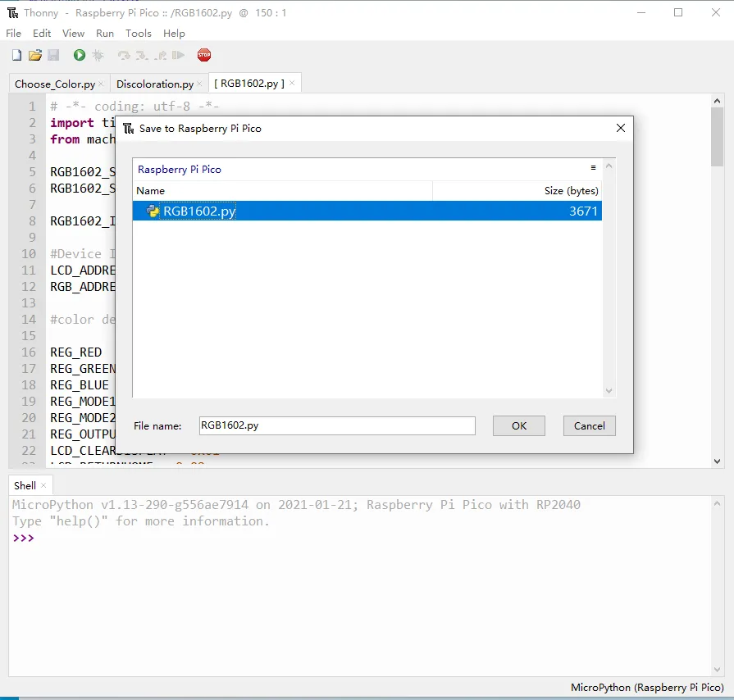Close the RGB1602.py editor tab
Image resolution: width=734 pixels, height=700 pixels.
coord(292,84)
